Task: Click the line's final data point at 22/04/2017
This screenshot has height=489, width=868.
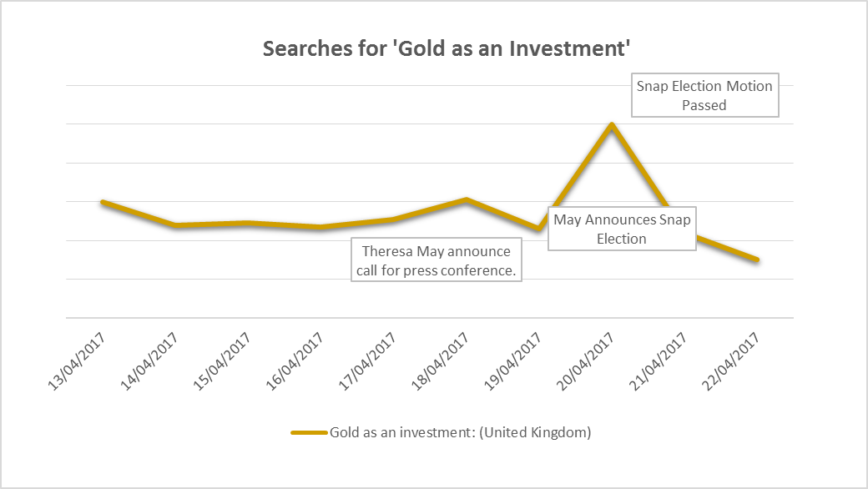Action: click(x=757, y=260)
